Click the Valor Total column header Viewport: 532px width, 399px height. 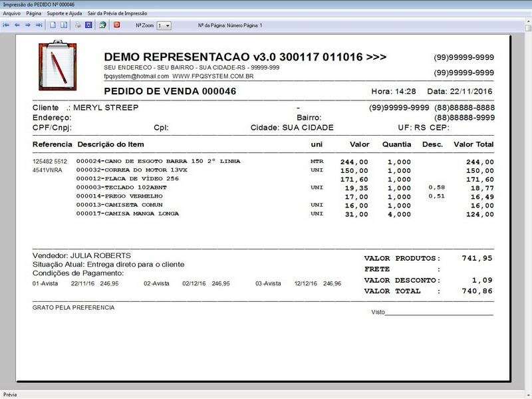click(x=473, y=144)
